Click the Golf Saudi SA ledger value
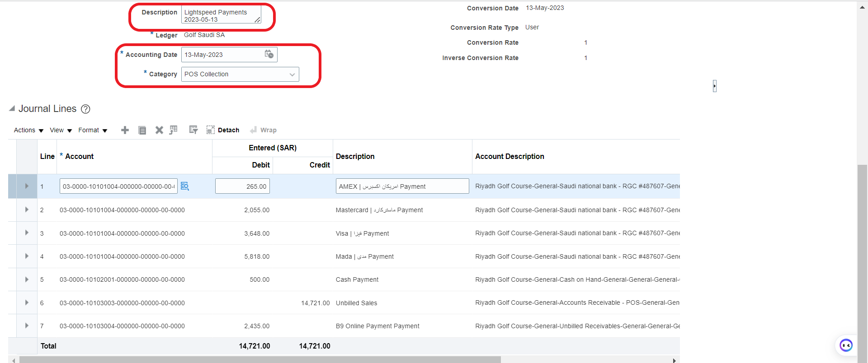 [204, 35]
